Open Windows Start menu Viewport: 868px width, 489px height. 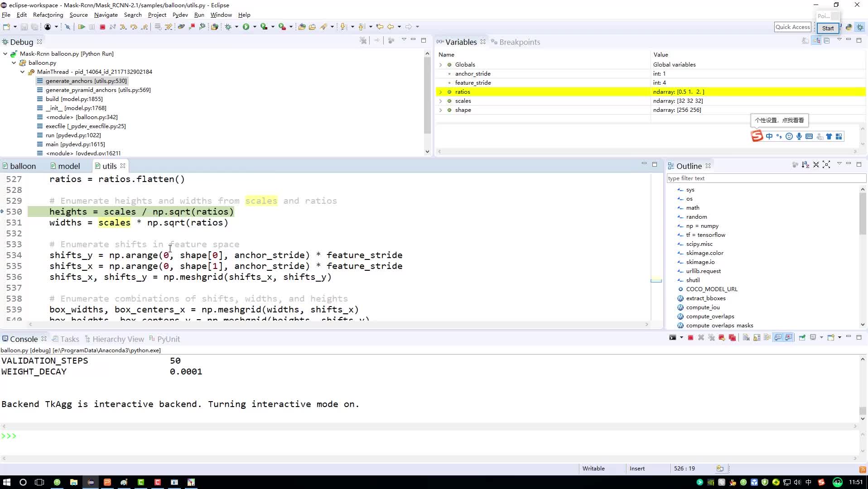tap(6, 482)
